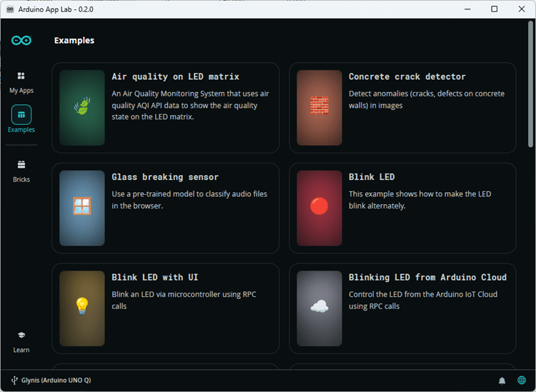This screenshot has width=536, height=392.
Task: Open the Concrete crack detector example
Action: coord(407,76)
